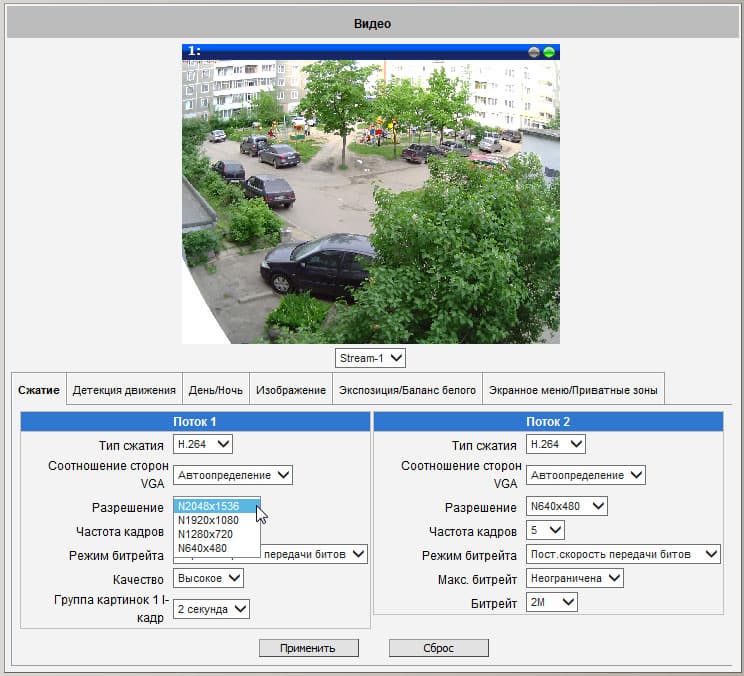Click the camera video preview image
The width and height of the screenshot is (744, 676).
point(370,200)
